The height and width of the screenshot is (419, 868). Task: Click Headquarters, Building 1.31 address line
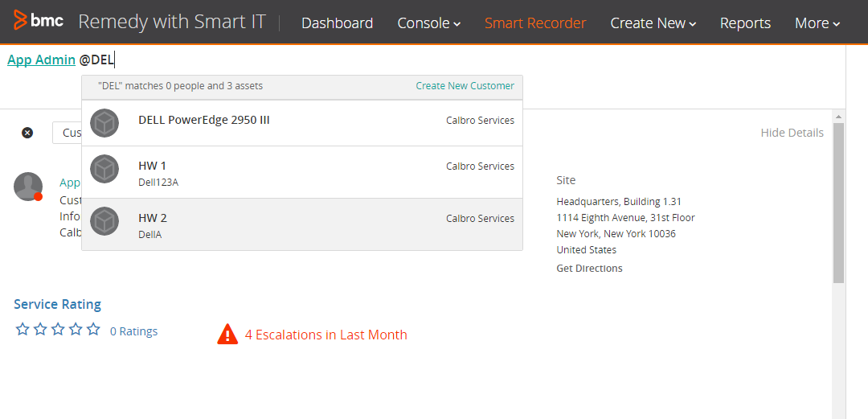pyautogui.click(x=619, y=202)
